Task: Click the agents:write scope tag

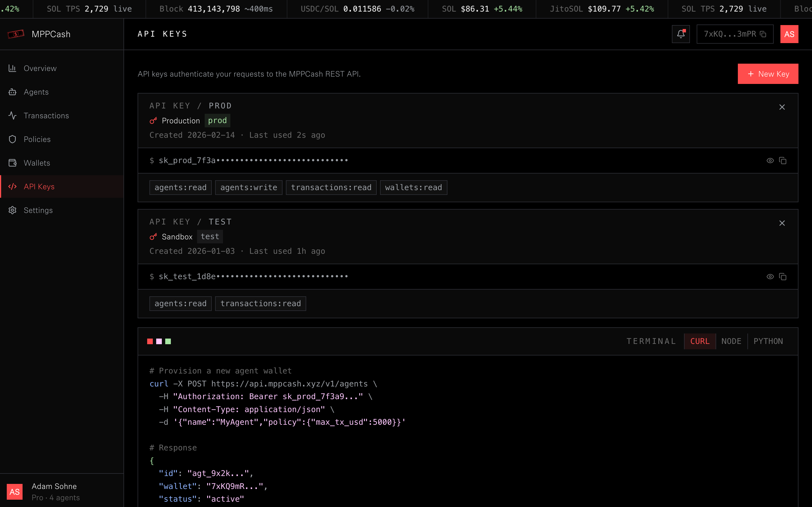Action: tap(248, 187)
